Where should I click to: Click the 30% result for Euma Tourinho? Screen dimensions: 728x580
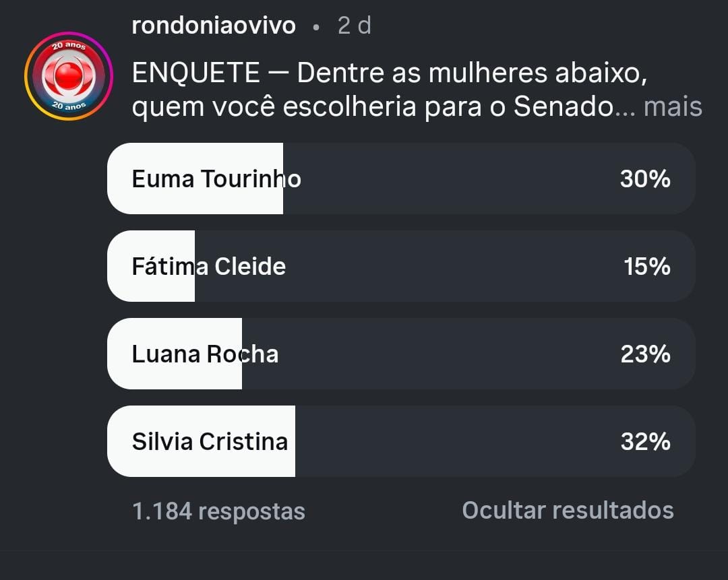645,179
